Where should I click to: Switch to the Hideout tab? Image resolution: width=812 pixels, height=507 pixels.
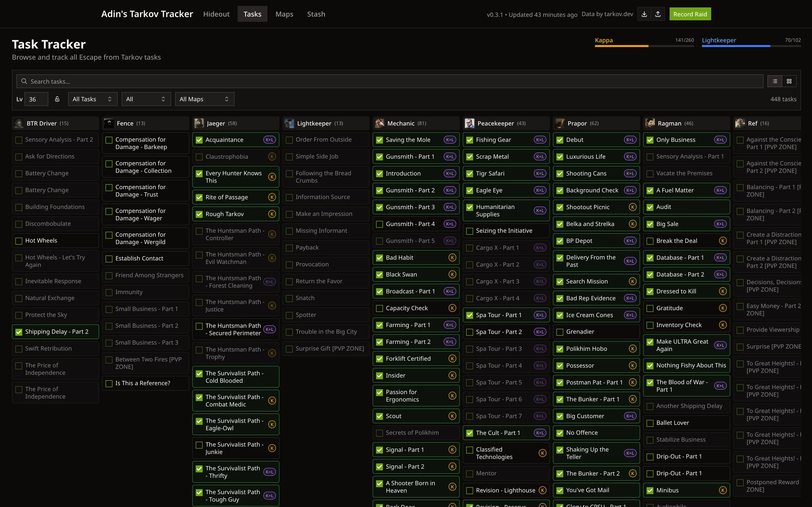click(216, 14)
